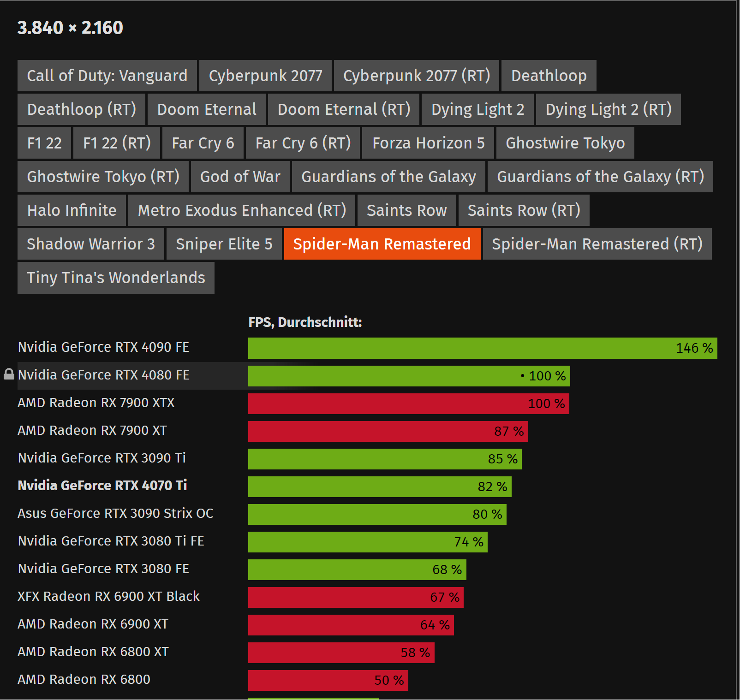Screen dimensions: 740x700
Task: Select the 67 % bar for XFX RX 6900 XT Black
Action: coord(356,597)
